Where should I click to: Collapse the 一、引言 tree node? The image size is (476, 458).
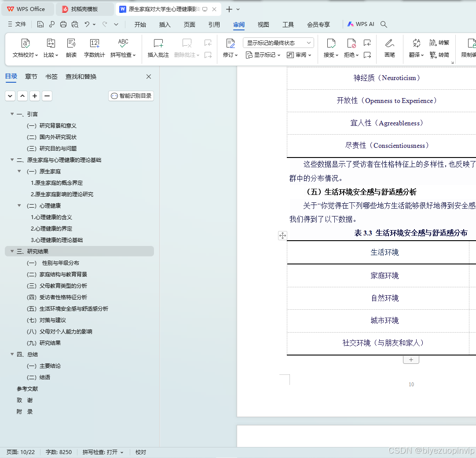pos(12,114)
